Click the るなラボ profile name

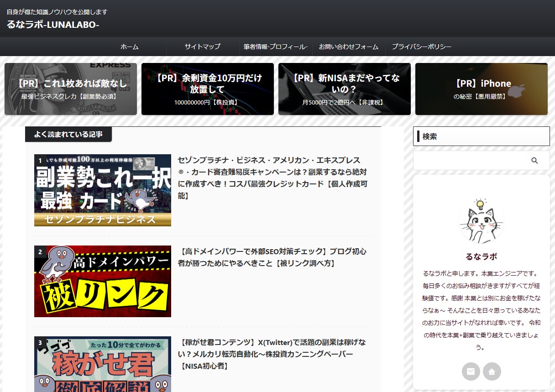click(481, 256)
